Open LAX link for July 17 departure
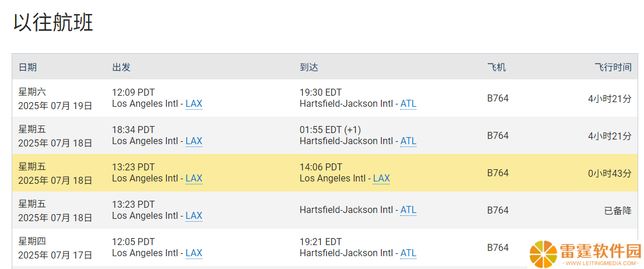 [x=194, y=253]
